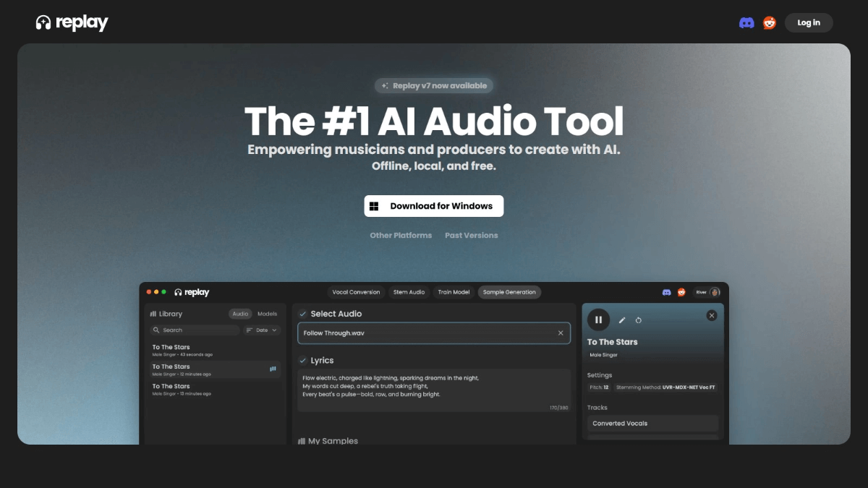Select To The Stars from 43 seconds ago
This screenshot has width=868, height=488.
click(215, 351)
